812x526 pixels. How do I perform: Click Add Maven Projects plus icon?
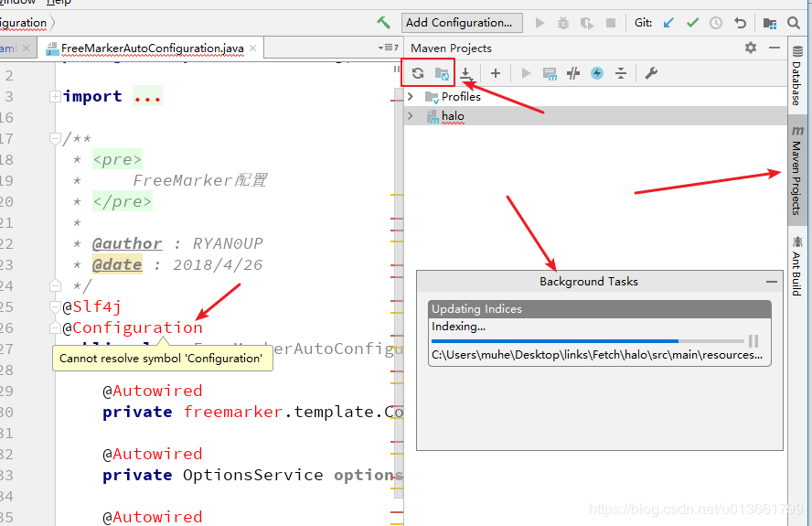point(496,73)
